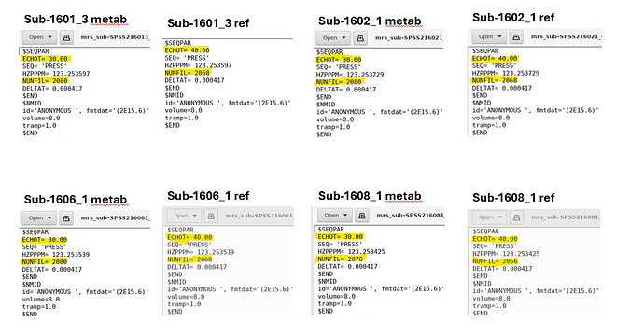Expand Open dropdown arrow in Sub-1602_1 ref
This screenshot has height=336, width=644.
500,37
